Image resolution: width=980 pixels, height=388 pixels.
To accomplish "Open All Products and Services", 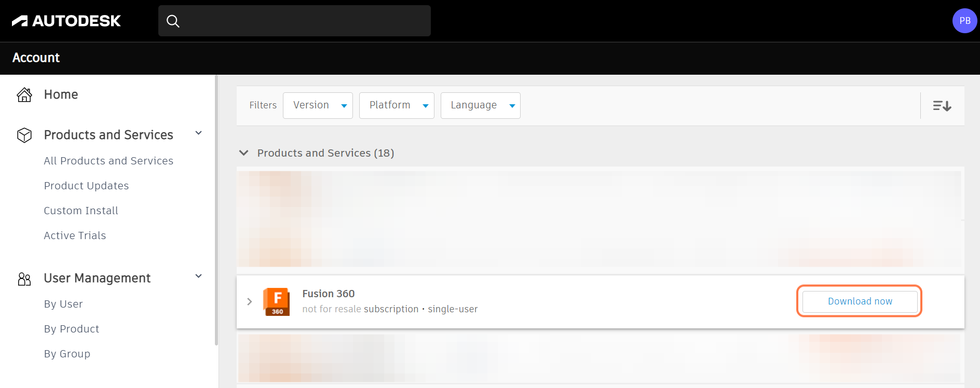I will coord(108,161).
